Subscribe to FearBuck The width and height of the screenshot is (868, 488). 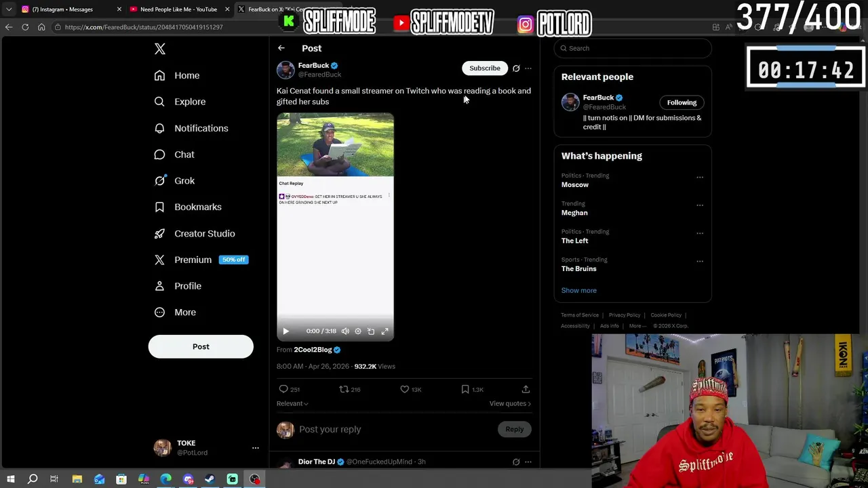485,68
